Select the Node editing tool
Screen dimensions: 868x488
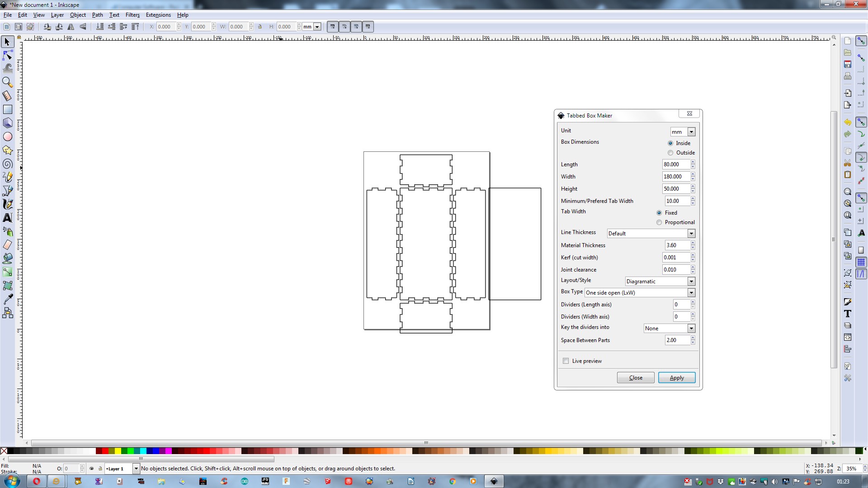coord(8,55)
